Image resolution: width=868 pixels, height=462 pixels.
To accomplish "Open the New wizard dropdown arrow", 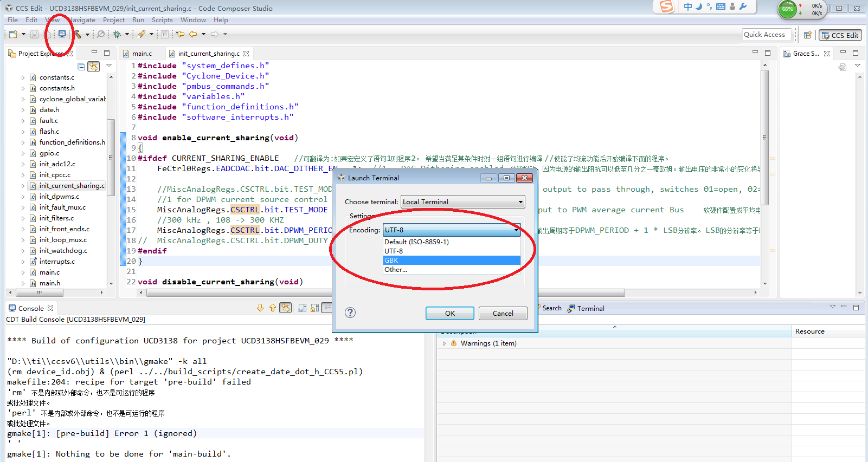I will click(23, 34).
